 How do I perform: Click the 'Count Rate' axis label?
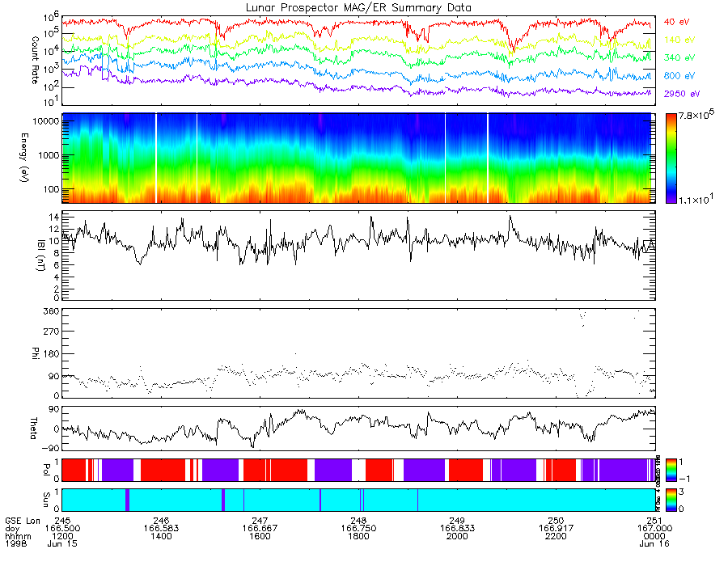pos(35,61)
